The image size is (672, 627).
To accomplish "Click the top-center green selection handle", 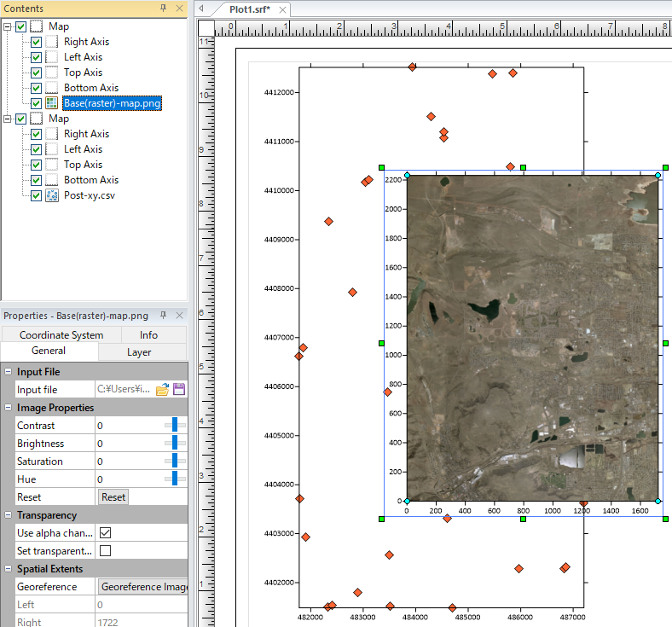I will (x=524, y=167).
